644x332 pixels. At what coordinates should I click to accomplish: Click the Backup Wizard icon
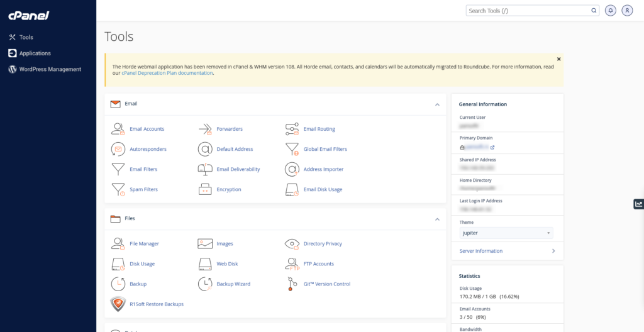pos(205,284)
